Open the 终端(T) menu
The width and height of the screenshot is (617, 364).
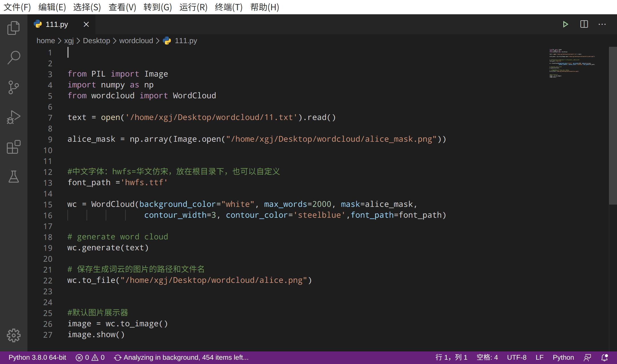click(x=229, y=7)
